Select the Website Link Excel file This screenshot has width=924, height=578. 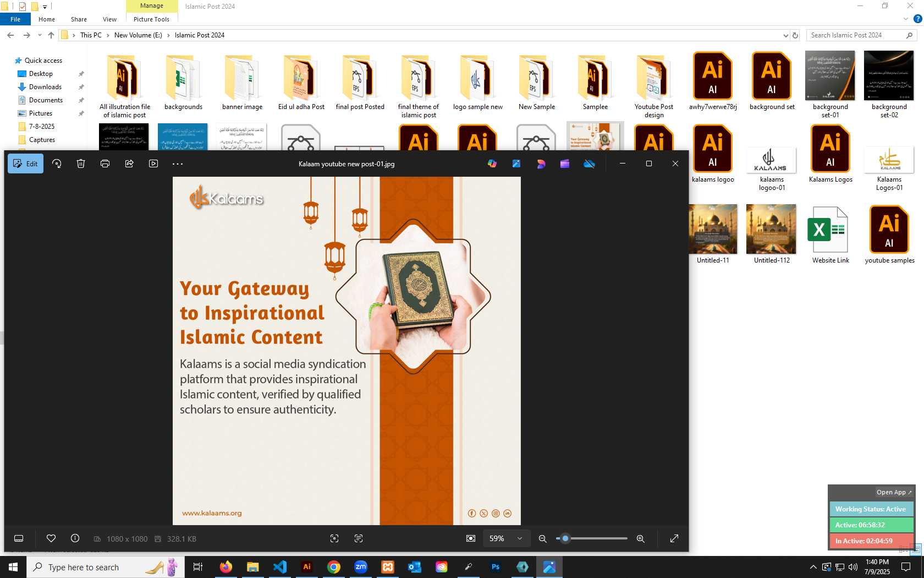(x=831, y=235)
